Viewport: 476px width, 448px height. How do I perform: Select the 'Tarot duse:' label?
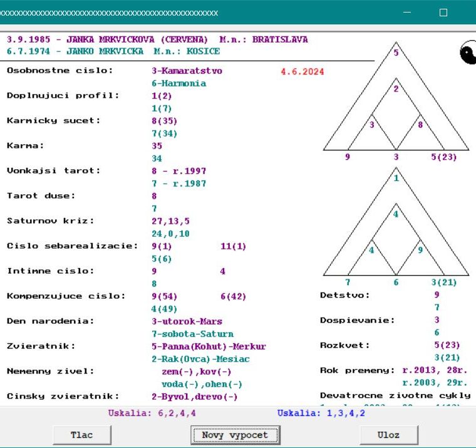click(x=41, y=195)
